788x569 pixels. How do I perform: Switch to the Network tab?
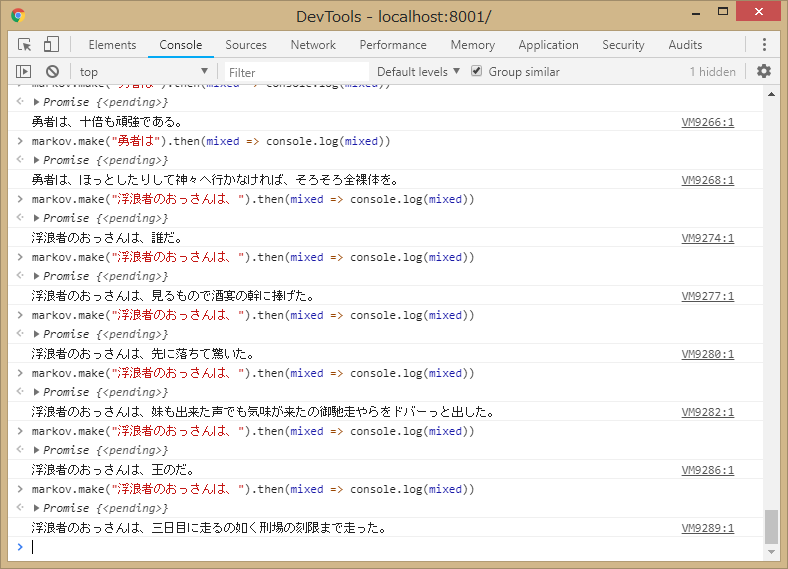pyautogui.click(x=313, y=45)
